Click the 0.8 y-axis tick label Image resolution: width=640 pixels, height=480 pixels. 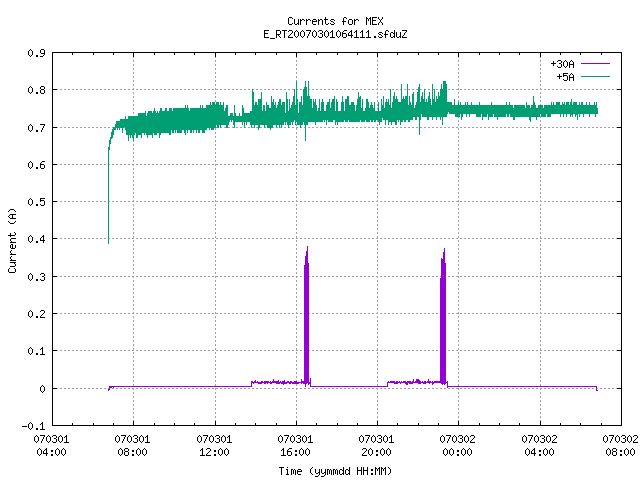pyautogui.click(x=36, y=90)
